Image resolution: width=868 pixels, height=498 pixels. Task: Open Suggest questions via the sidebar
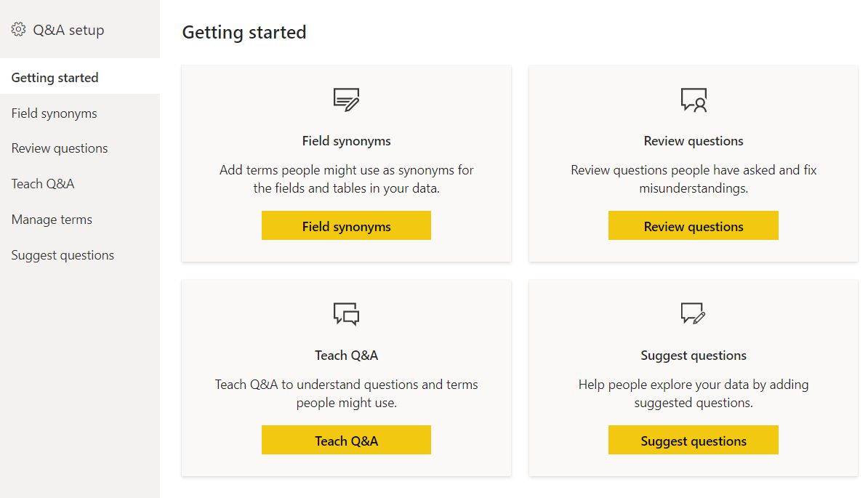[x=63, y=254]
